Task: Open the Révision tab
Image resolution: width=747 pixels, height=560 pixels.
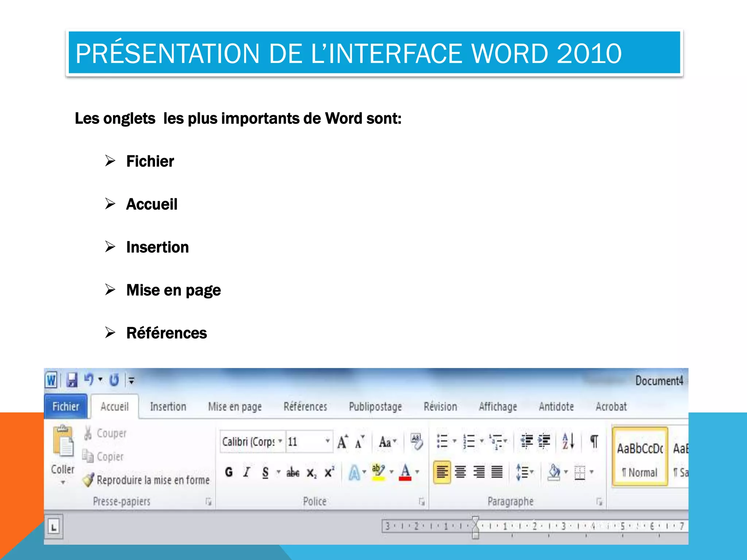Action: click(440, 407)
